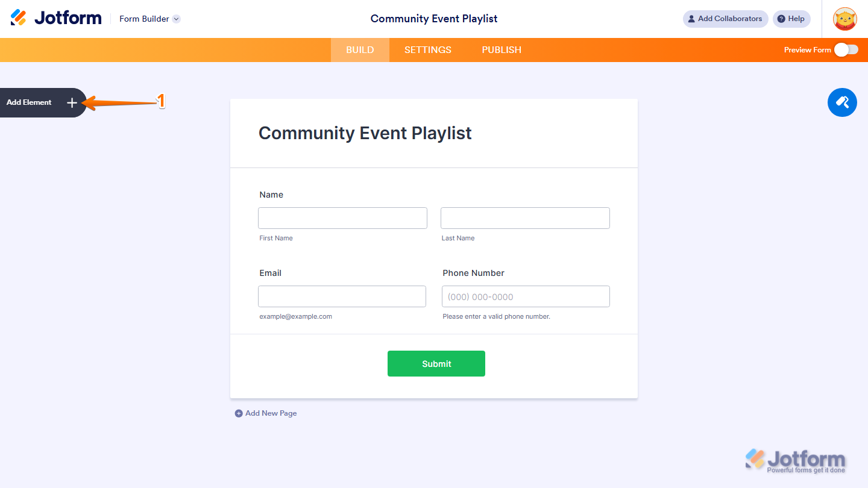Switch to the SETTINGS tab
This screenshot has width=868, height=488.
[428, 49]
